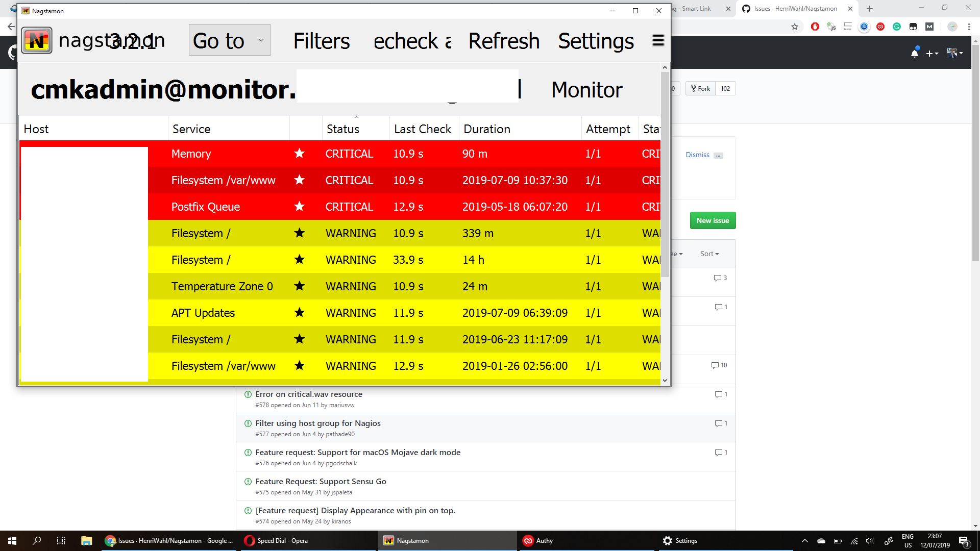
Task: Click the New issue button
Action: (x=713, y=220)
